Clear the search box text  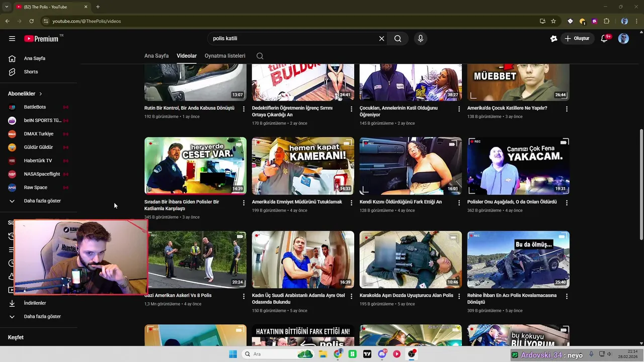381,39
